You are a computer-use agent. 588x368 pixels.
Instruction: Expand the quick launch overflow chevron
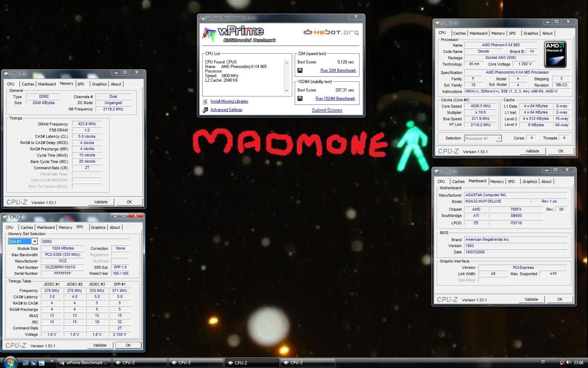tap(52, 361)
